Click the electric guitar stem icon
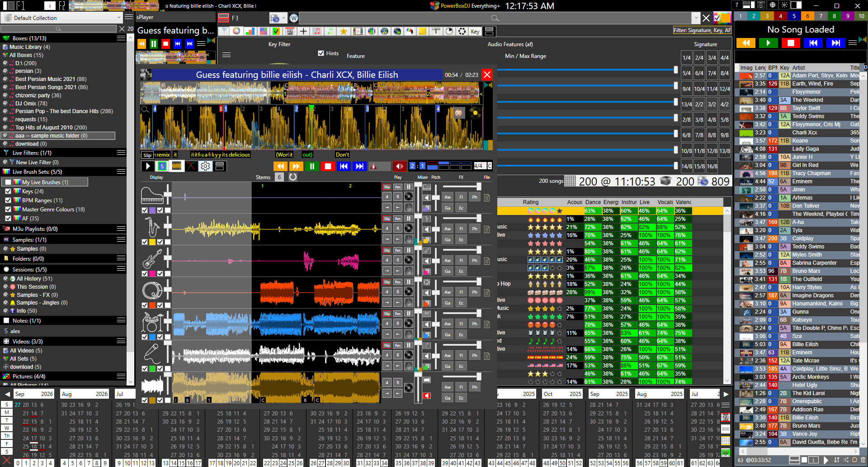The width and height of the screenshot is (868, 467). [152, 258]
